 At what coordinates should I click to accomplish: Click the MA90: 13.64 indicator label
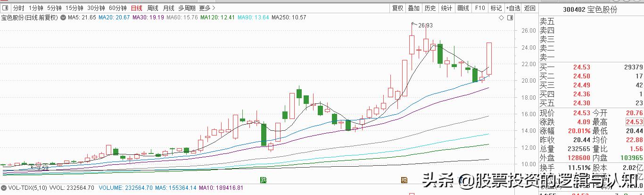(x=253, y=17)
